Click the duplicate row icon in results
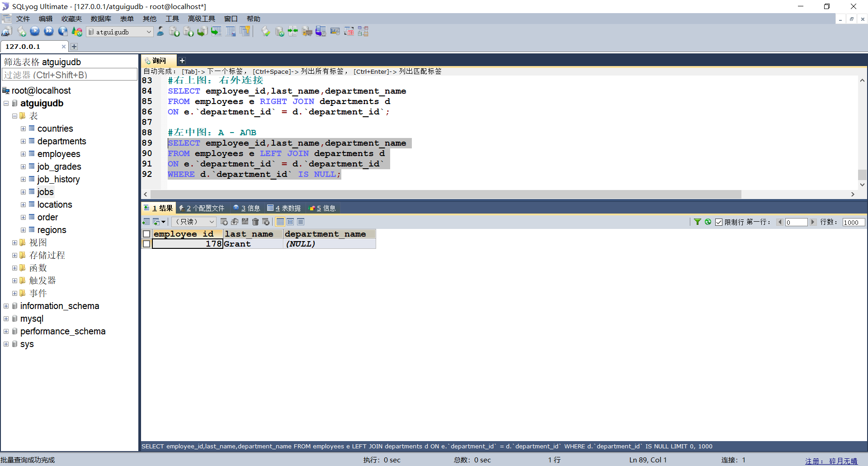The height and width of the screenshot is (466, 868). (x=235, y=222)
